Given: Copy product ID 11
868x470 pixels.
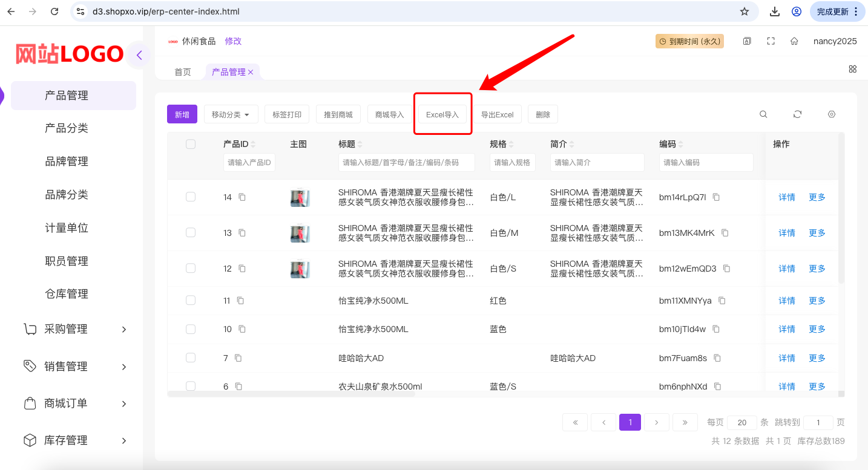Looking at the screenshot, I should click(x=241, y=301).
